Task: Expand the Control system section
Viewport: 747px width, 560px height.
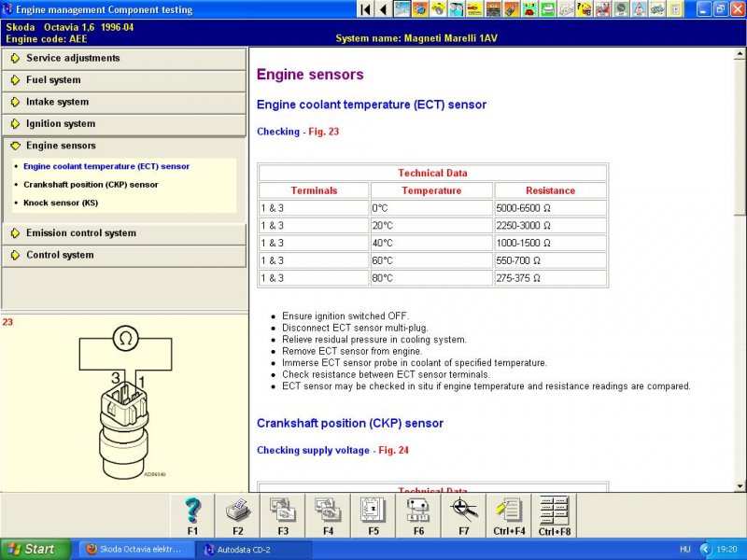Action: (124, 255)
